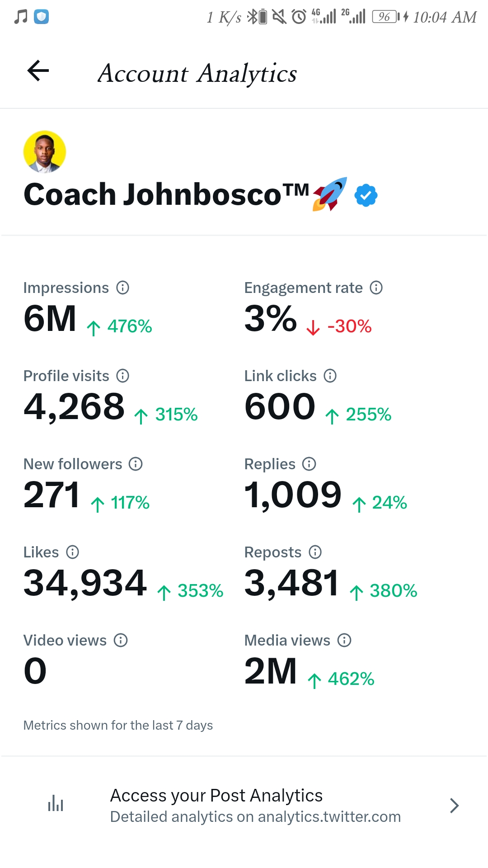Screen dimensions: 488x868
Task: Tap the 6M impressions value
Action: pyautogui.click(x=50, y=319)
